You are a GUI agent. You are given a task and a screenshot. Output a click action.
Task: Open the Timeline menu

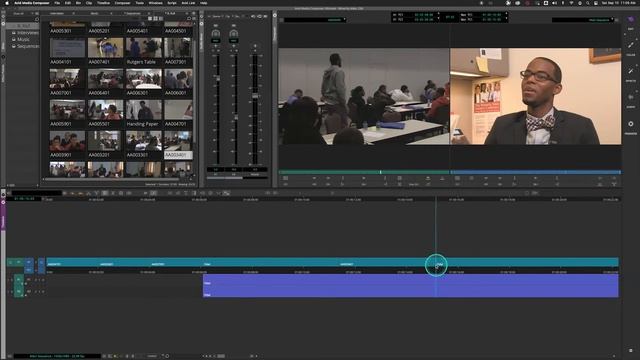(103, 3)
